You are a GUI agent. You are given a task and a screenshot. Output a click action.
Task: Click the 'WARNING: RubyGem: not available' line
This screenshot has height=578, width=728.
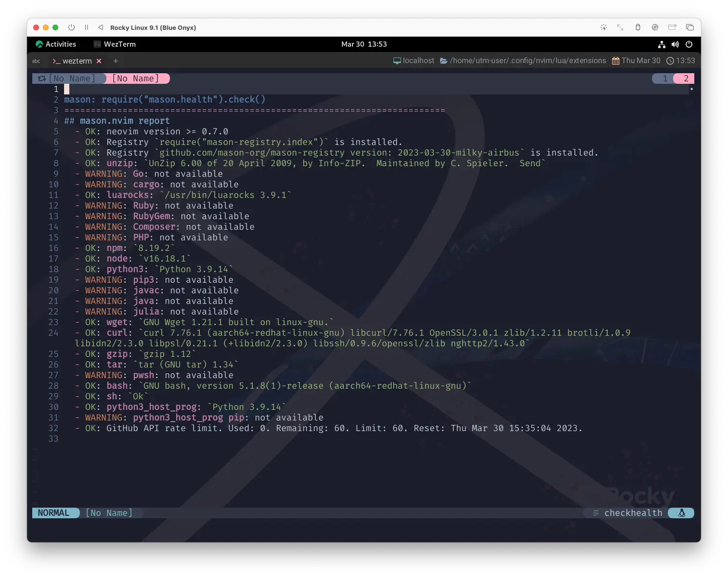click(162, 216)
